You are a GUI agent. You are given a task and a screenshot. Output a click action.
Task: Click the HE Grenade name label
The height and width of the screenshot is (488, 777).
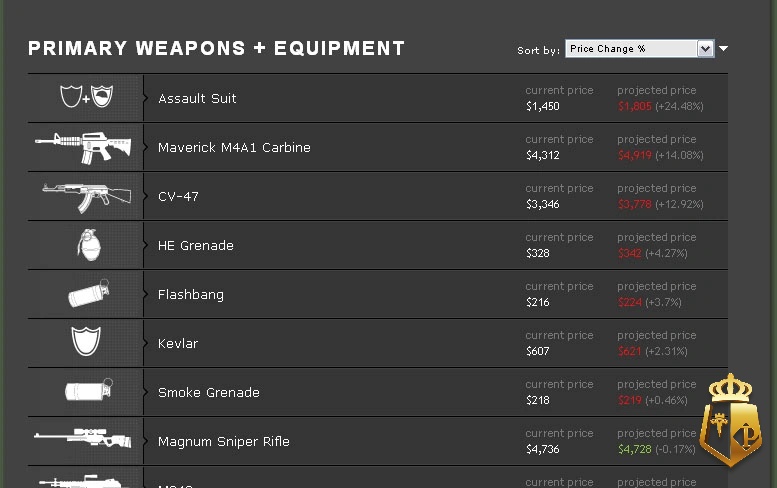coord(196,246)
